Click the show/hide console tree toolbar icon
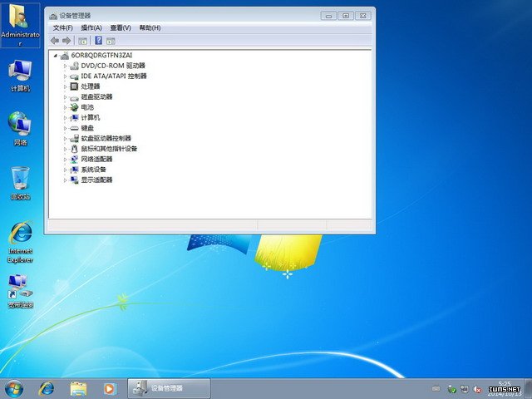 pyautogui.click(x=82, y=40)
